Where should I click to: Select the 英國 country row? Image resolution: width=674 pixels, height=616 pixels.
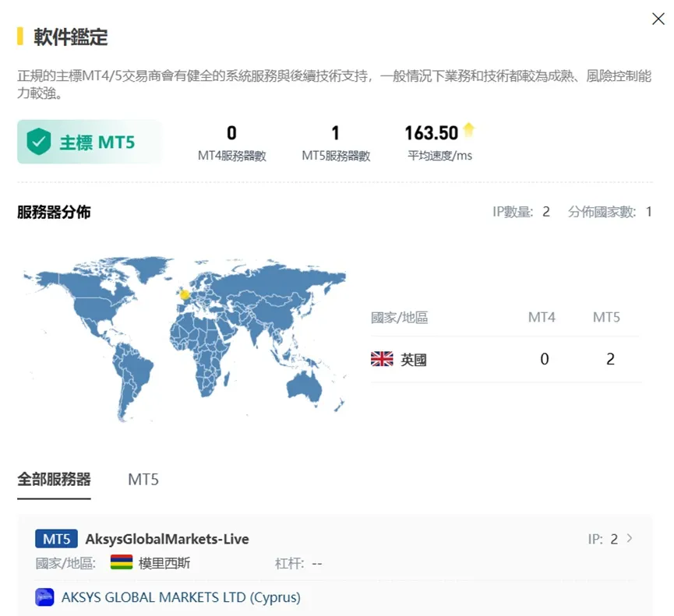coord(506,359)
